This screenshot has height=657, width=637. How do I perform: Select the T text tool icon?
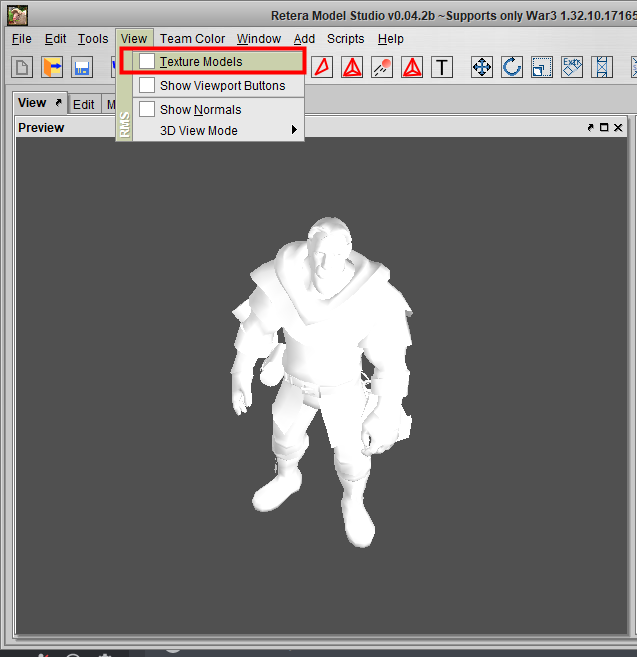442,67
